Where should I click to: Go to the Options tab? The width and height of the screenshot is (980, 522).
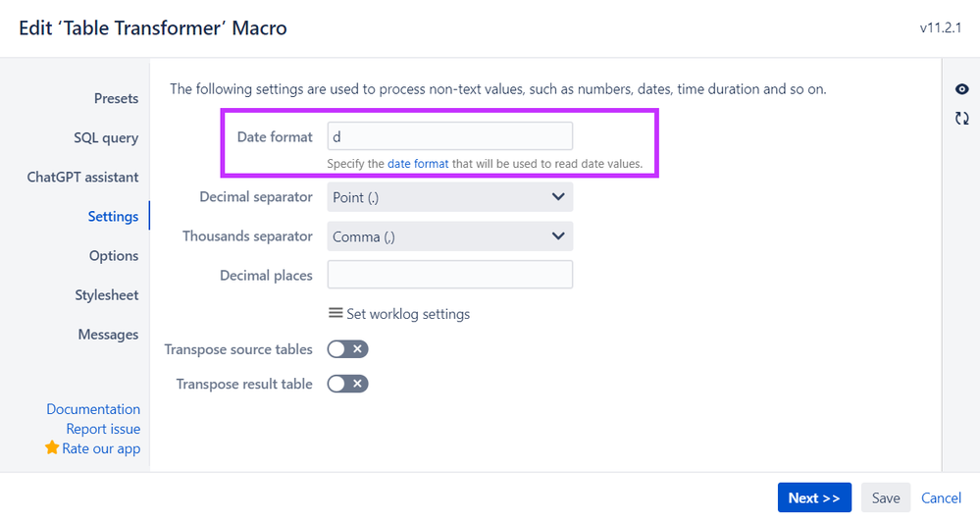114,256
